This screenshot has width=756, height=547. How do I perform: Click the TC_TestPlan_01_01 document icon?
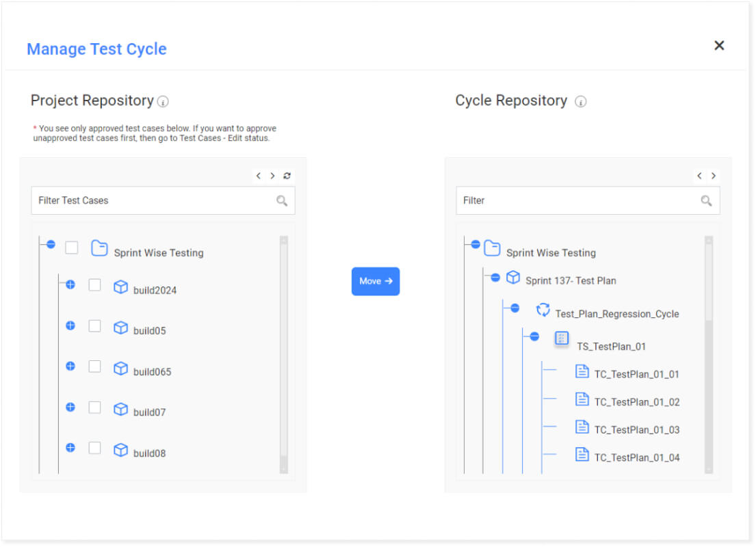pyautogui.click(x=582, y=371)
